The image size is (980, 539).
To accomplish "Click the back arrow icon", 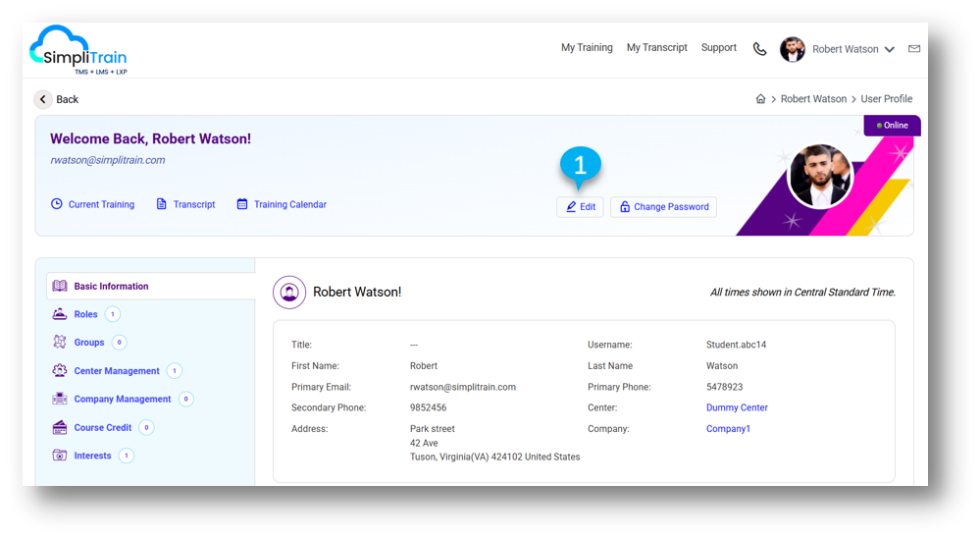I will coord(43,99).
